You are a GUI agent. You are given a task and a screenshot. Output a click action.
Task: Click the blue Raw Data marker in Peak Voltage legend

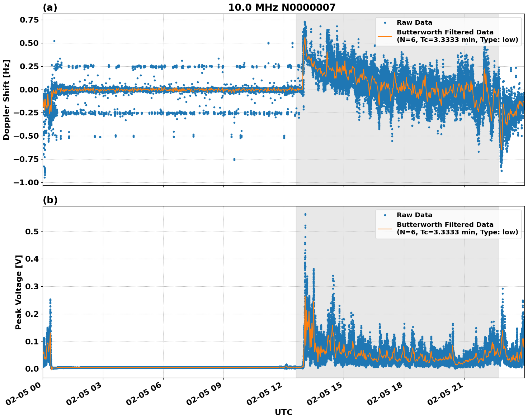(x=385, y=215)
